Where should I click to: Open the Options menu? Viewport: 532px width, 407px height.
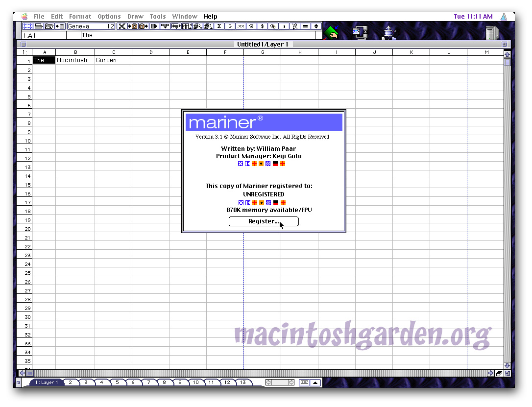pos(109,16)
